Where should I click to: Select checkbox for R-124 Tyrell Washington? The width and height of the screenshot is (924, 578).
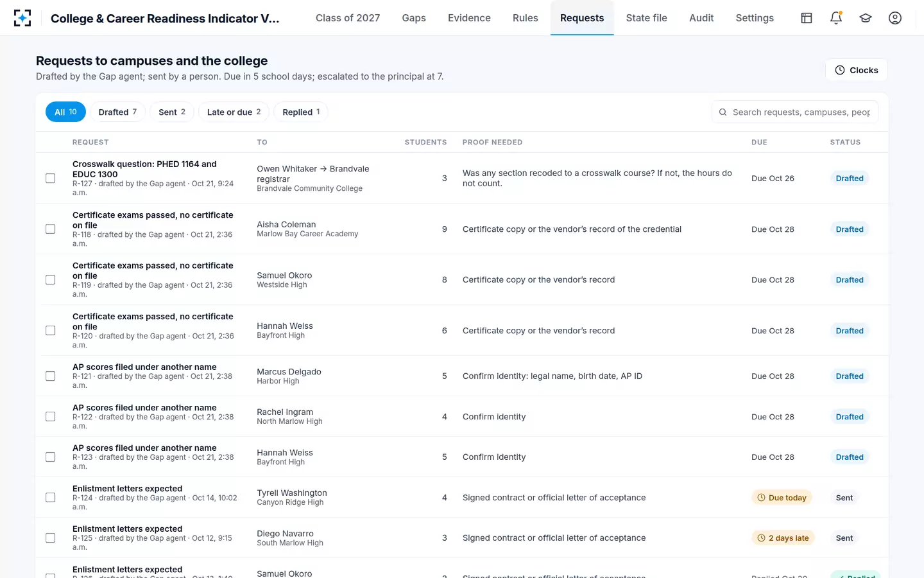tap(51, 498)
